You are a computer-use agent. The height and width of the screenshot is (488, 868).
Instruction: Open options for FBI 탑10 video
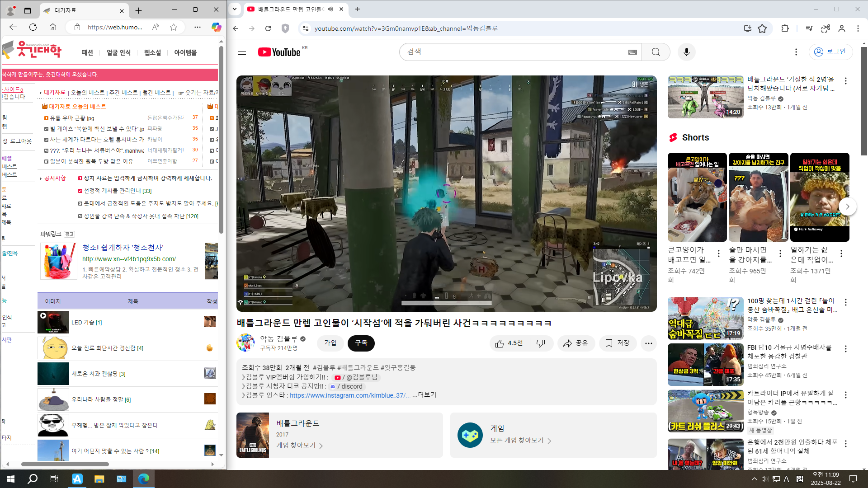[845, 349]
